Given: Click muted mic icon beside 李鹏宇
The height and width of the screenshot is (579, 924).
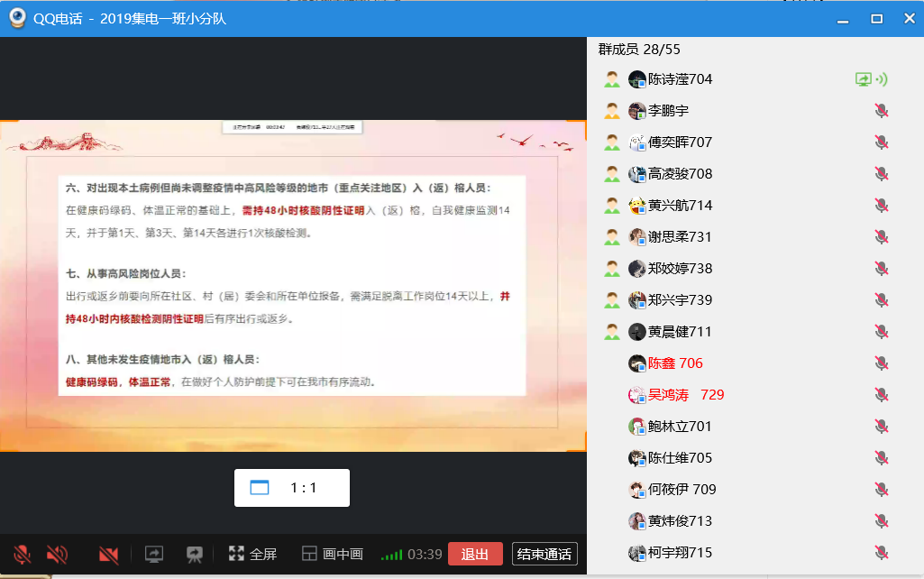Looking at the screenshot, I should (x=882, y=111).
